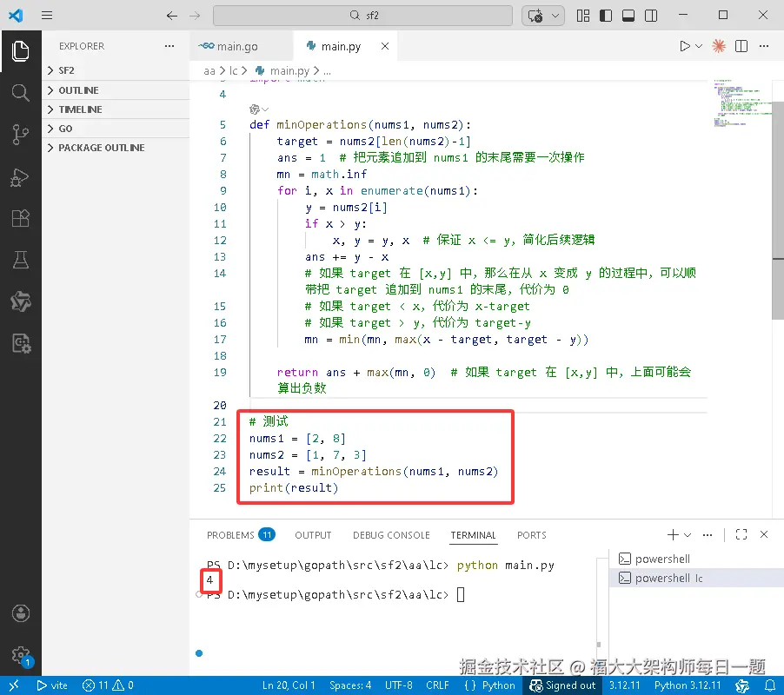Open the notifications bell
The width and height of the screenshot is (784, 695).
(770, 685)
